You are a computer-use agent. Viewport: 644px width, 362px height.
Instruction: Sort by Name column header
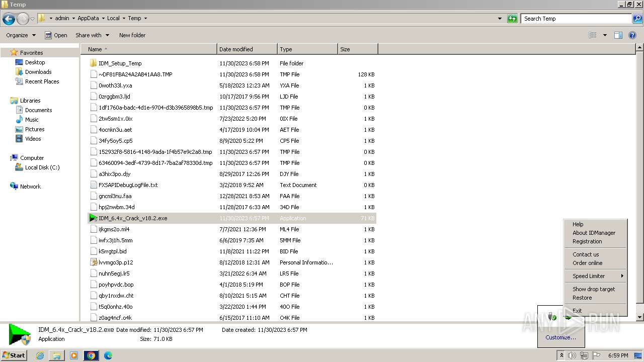click(149, 49)
